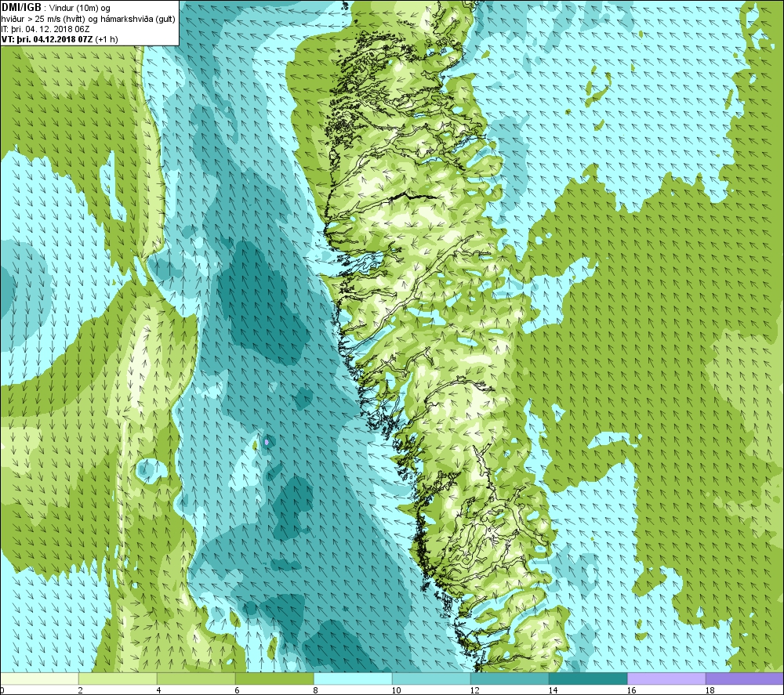Click the 'IT: þri. 04. 12. 2018 06Z' line
Screen dimensions: 784x695
tap(45, 28)
